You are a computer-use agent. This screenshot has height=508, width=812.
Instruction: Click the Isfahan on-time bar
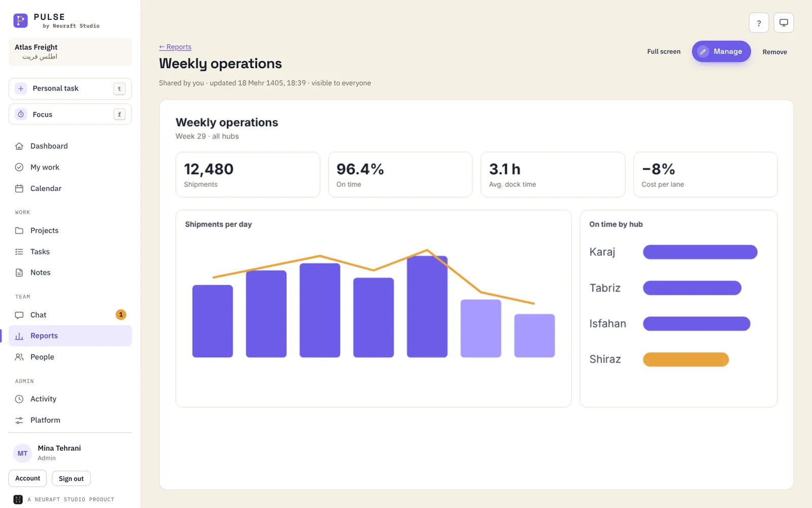click(697, 324)
